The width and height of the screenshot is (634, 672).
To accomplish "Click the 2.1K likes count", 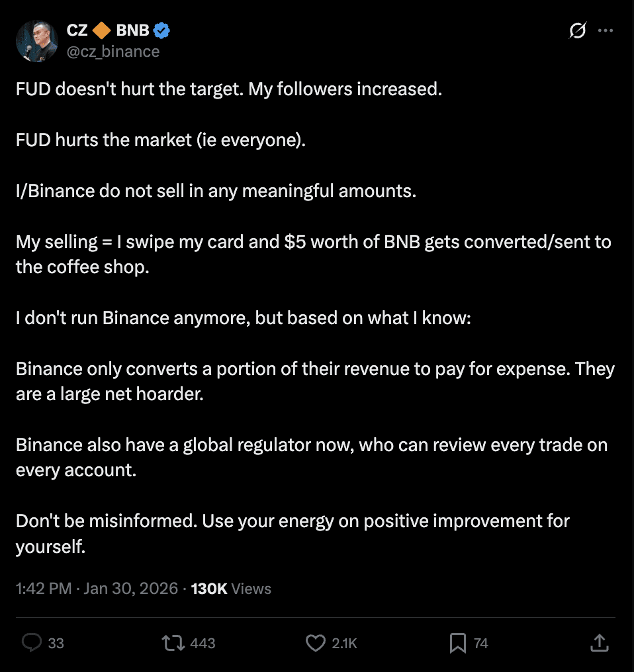I will point(344,643).
